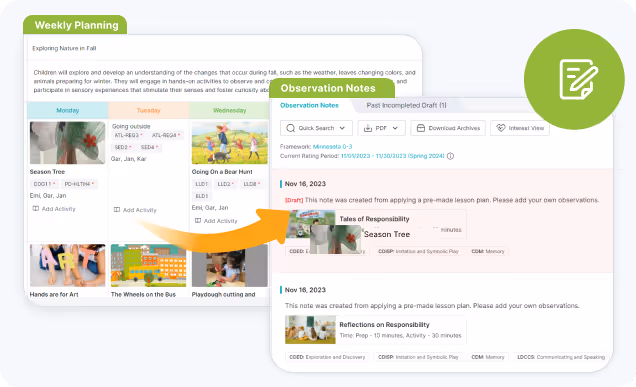Click Interest View button

point(520,128)
